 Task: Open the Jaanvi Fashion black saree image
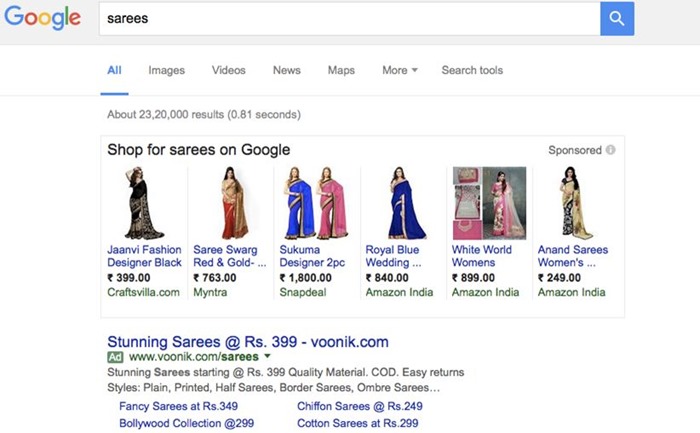tap(144, 203)
